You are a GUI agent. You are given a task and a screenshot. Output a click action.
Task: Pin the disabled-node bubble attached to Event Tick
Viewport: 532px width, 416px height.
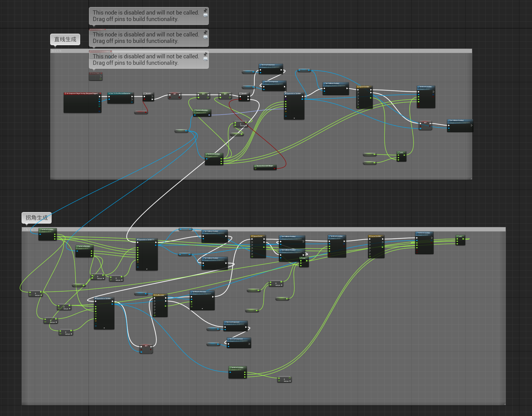click(x=205, y=54)
